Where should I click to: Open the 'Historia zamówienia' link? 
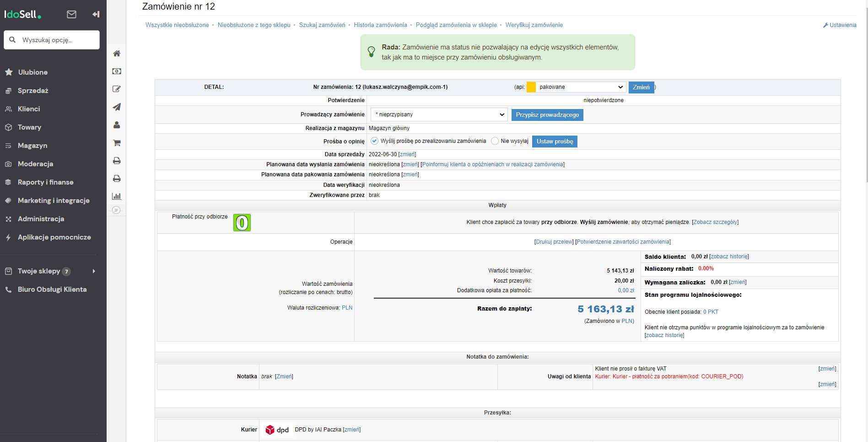(380, 25)
